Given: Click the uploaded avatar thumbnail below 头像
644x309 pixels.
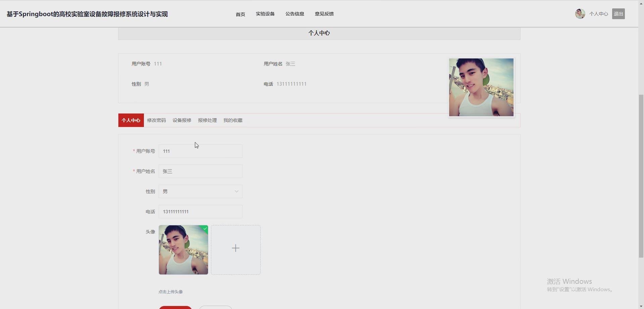Looking at the screenshot, I should point(183,250).
